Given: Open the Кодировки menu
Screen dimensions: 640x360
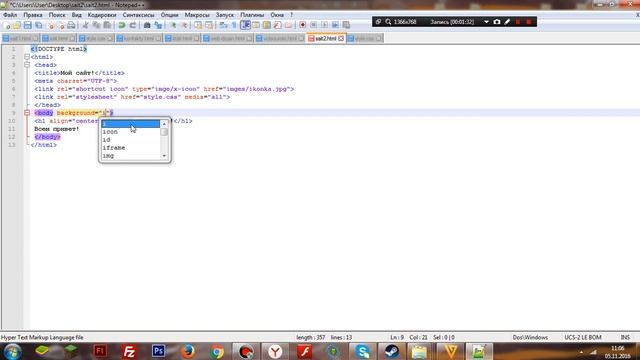Looking at the screenshot, I should pos(102,15).
